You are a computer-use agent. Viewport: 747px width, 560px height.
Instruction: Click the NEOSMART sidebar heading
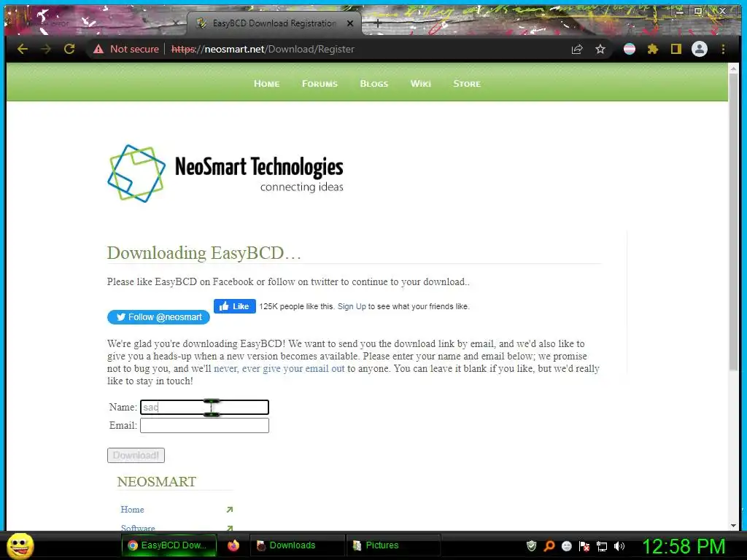click(156, 481)
